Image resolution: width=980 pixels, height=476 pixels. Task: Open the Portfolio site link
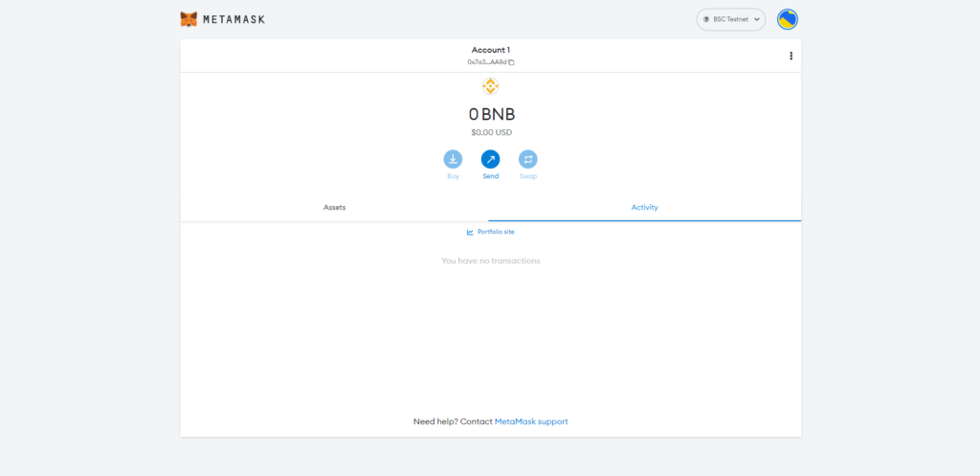[x=491, y=232]
